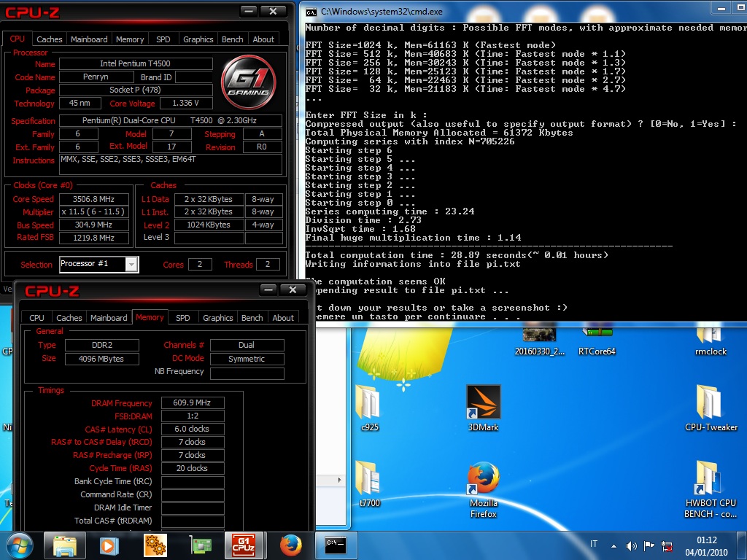Click the G1 Gaming logo in CPU-Z

[x=248, y=82]
